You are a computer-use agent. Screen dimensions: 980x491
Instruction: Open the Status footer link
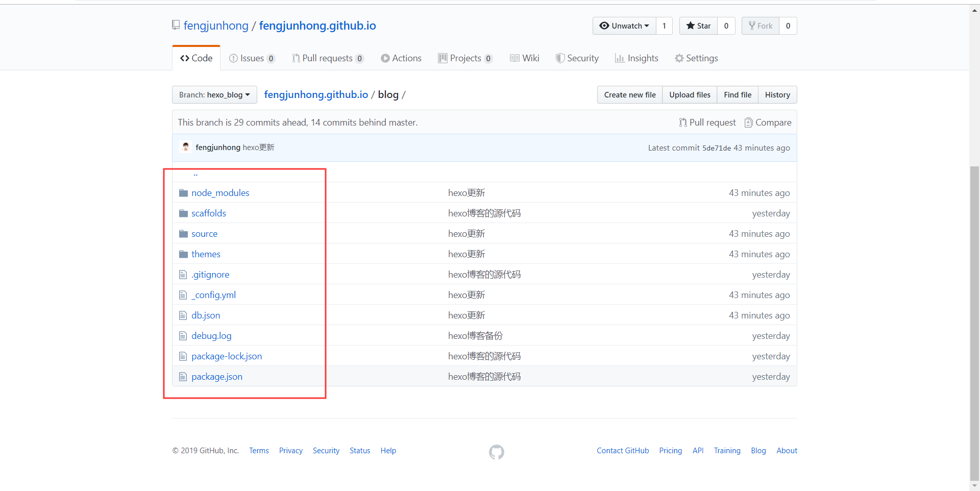pyautogui.click(x=360, y=451)
